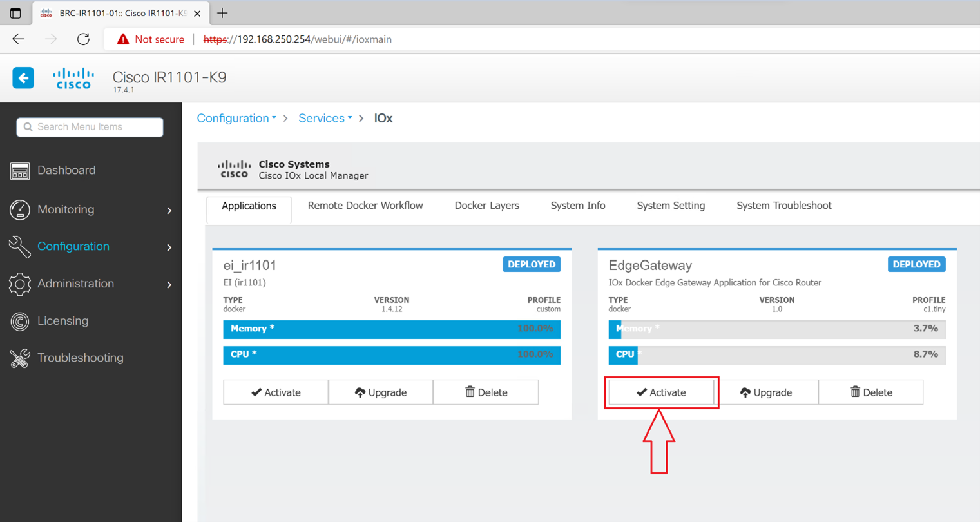Open Dashboard from the sidebar icon
Screen dimensions: 980x522
[19, 171]
